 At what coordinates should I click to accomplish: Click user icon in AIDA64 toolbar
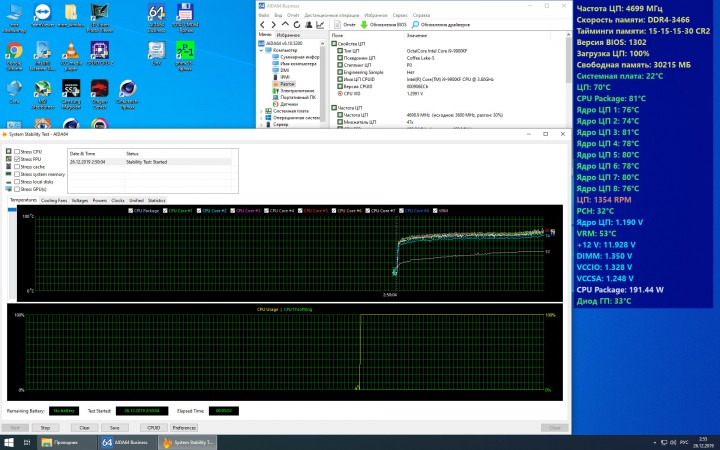click(309, 25)
